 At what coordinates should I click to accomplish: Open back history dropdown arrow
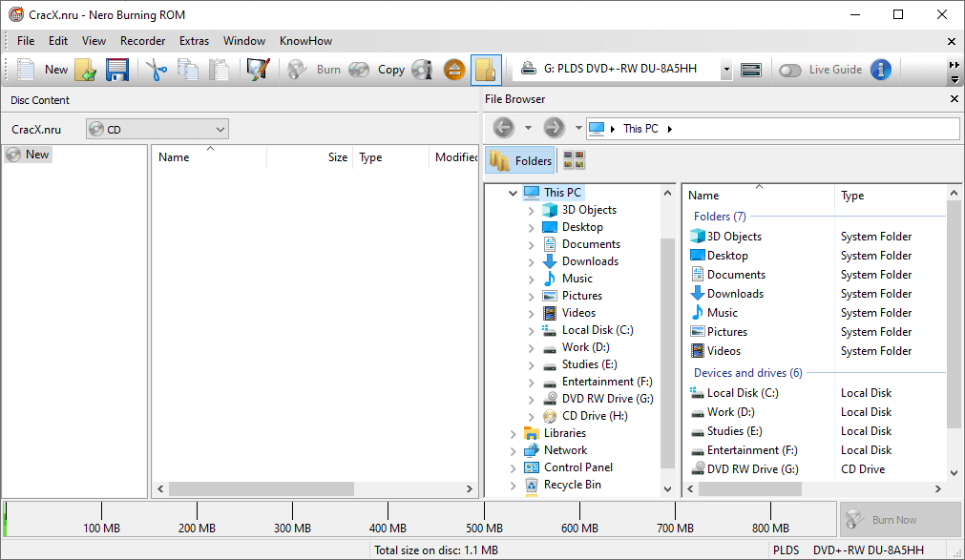(x=528, y=128)
